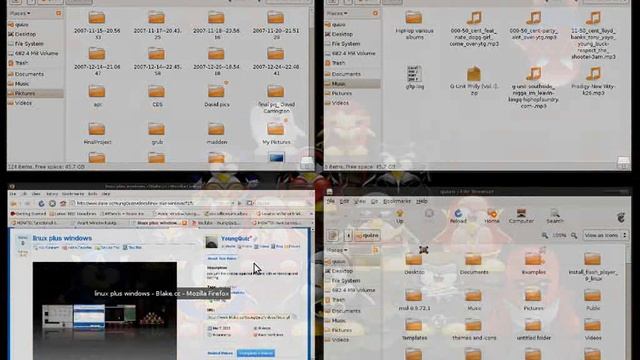Close the sidebar in Music window
640x360 pixels.
(x=375, y=13)
